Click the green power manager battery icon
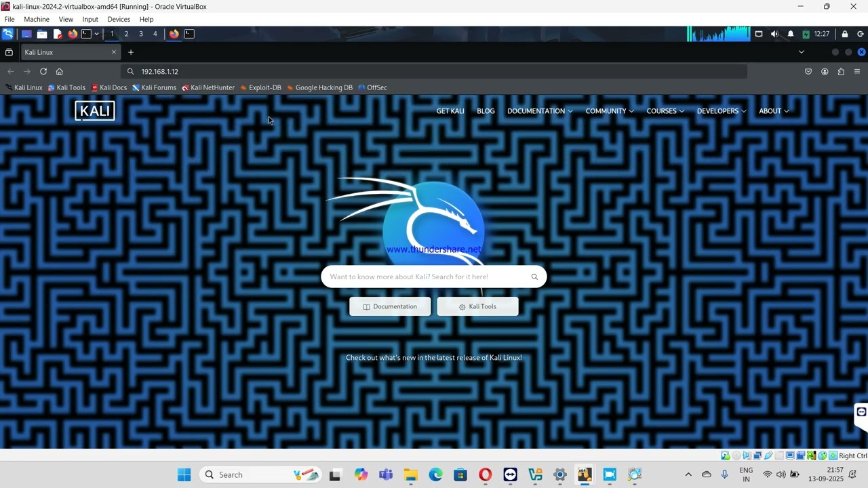Image resolution: width=868 pixels, height=488 pixels. click(806, 34)
